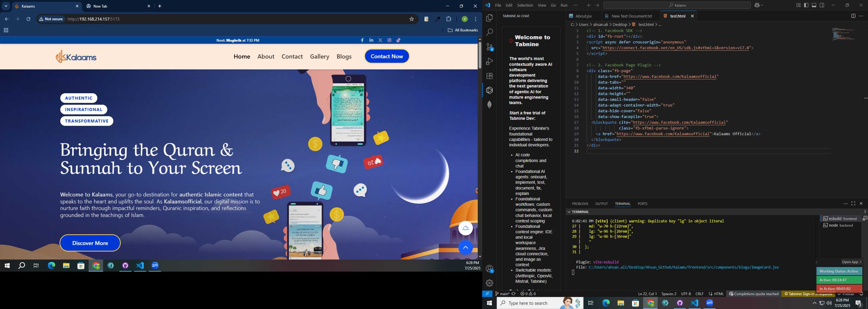Open Chrome tab search dropdown arrow
Image resolution: width=868 pixels, height=309 pixels.
click(6, 6)
